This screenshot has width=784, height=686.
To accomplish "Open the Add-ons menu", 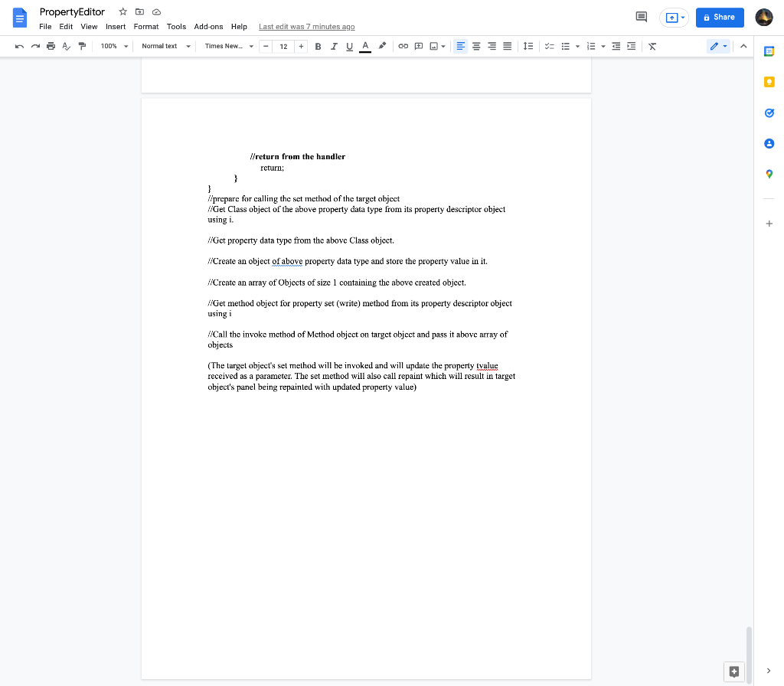I will tap(208, 26).
